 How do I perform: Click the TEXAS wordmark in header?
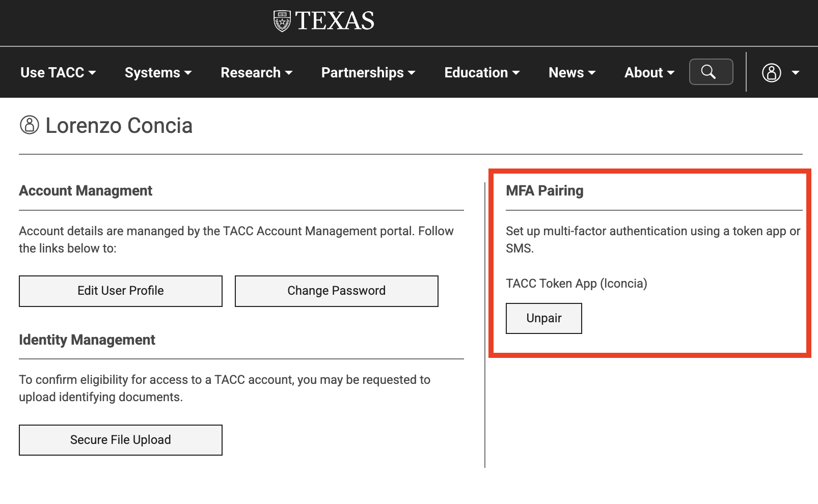[x=335, y=21]
